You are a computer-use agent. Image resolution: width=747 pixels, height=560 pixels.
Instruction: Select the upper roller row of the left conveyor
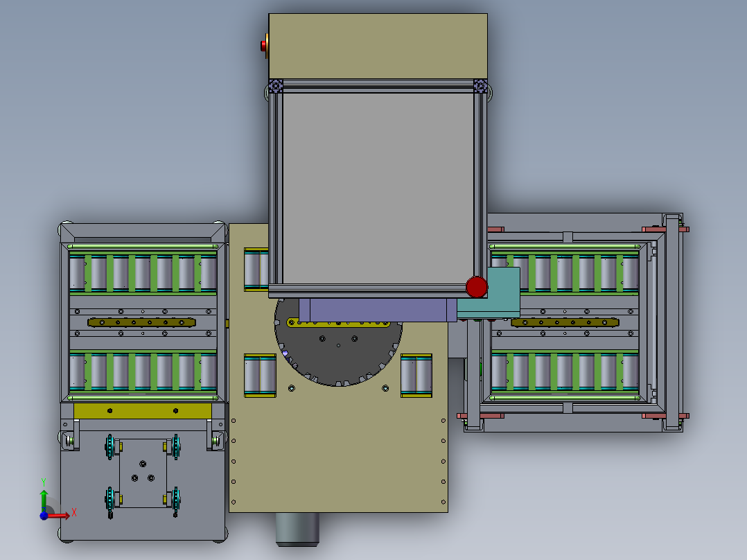click(x=143, y=273)
